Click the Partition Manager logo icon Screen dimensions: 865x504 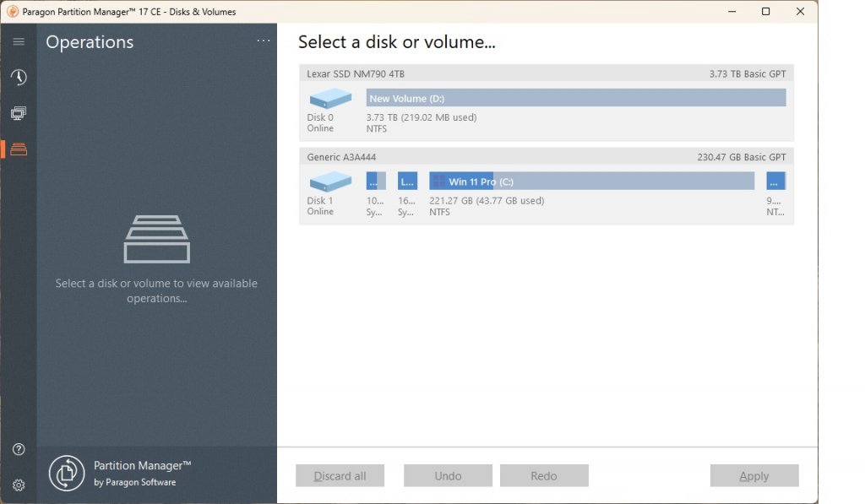point(67,473)
